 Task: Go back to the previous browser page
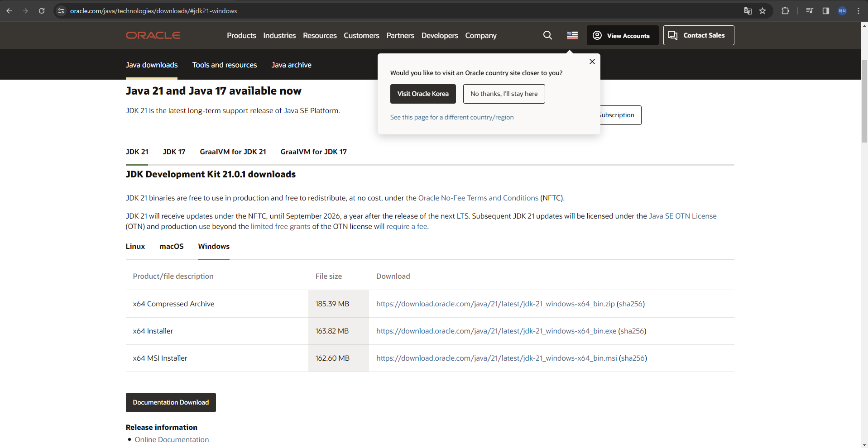click(x=9, y=11)
